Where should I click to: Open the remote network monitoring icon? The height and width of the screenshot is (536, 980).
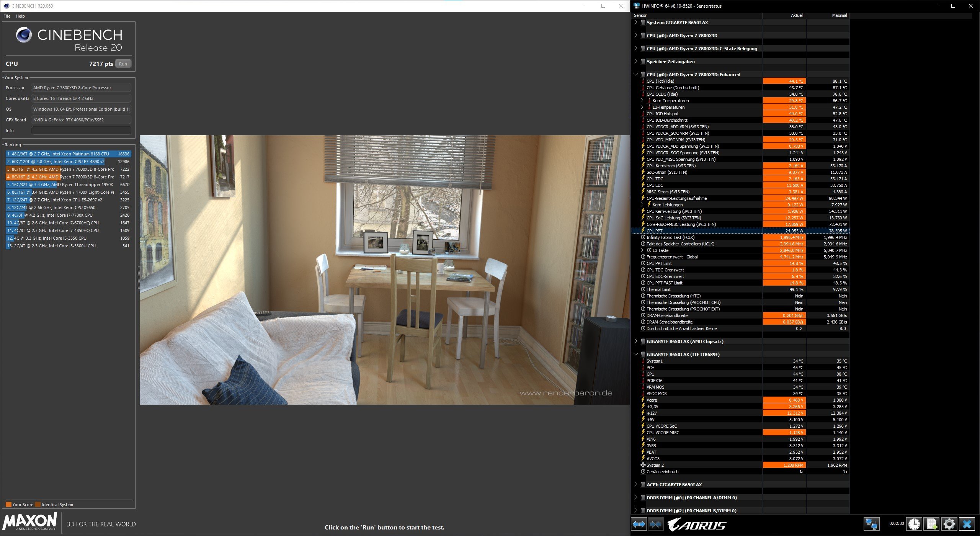tap(871, 524)
